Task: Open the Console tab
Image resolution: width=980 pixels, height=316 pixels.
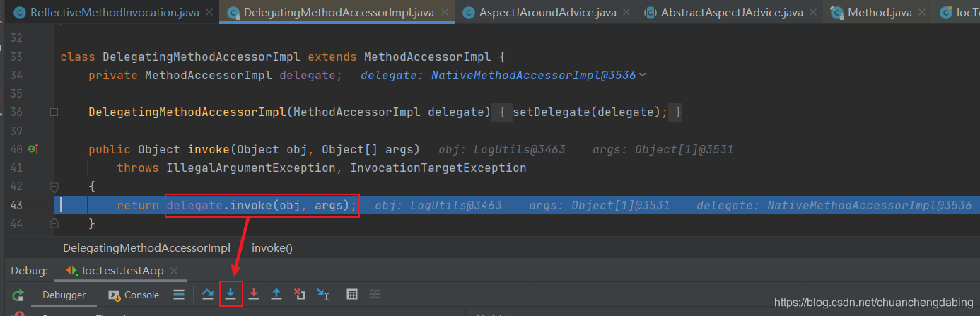Action: pos(134,295)
